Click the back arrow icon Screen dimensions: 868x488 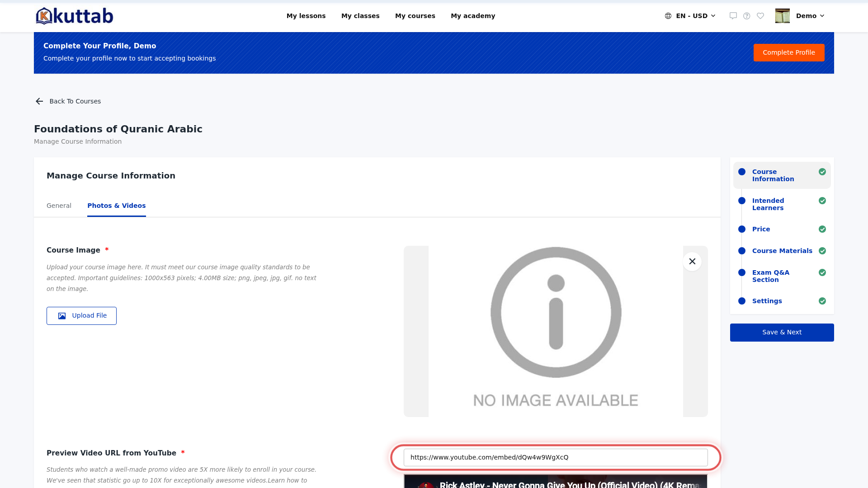pos(39,101)
